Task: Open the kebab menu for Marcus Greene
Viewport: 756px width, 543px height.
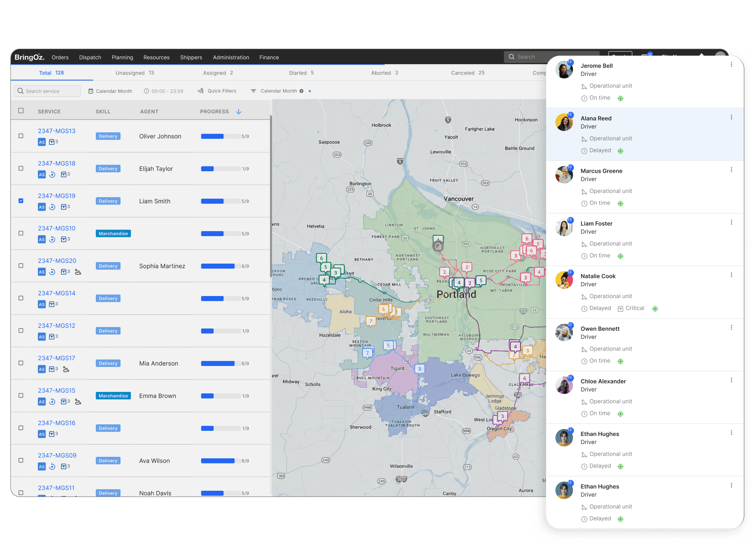Action: [731, 170]
